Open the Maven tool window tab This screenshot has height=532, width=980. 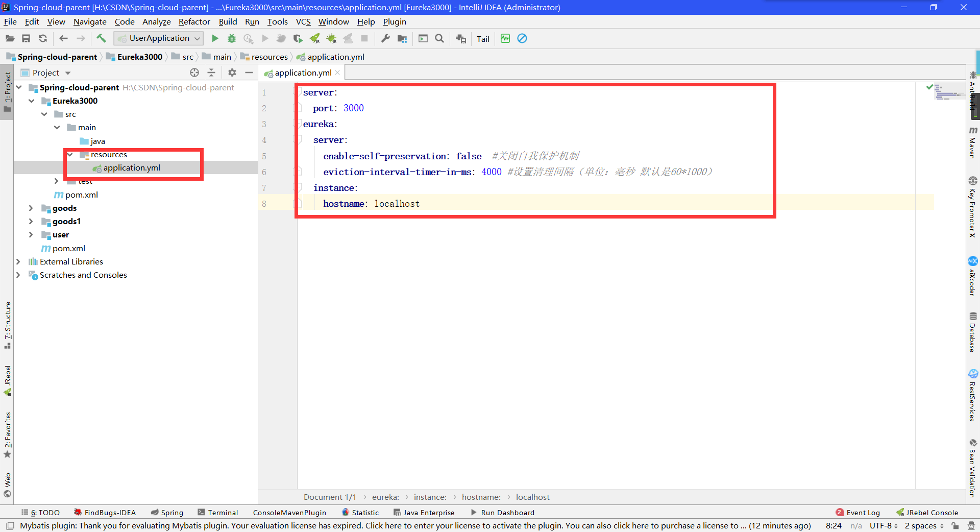point(973,142)
